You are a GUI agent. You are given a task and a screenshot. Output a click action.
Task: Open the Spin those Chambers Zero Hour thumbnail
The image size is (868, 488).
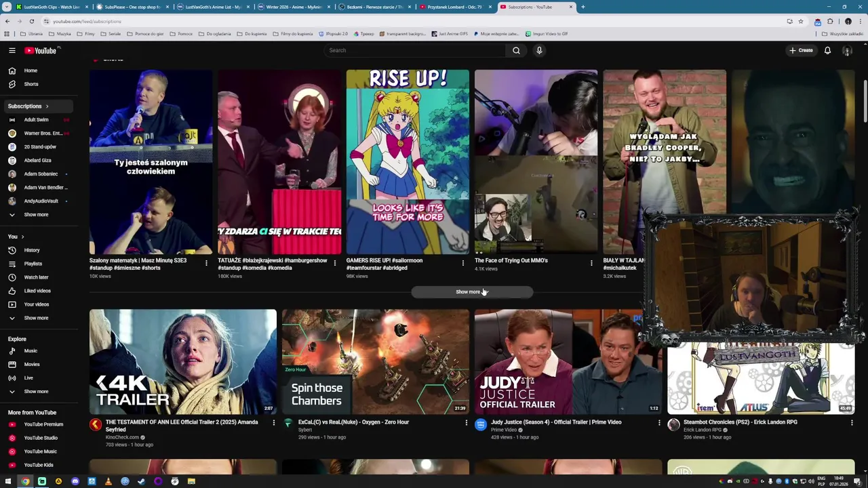[x=375, y=362]
